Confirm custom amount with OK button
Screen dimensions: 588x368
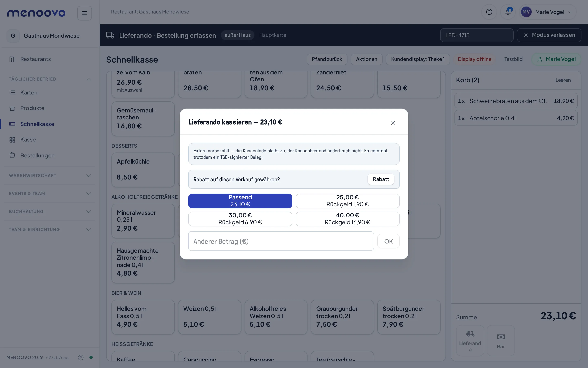[388, 241]
